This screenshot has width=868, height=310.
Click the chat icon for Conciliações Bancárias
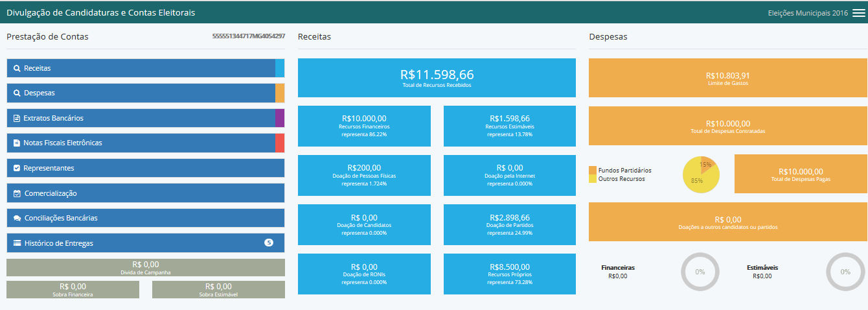pos(17,218)
